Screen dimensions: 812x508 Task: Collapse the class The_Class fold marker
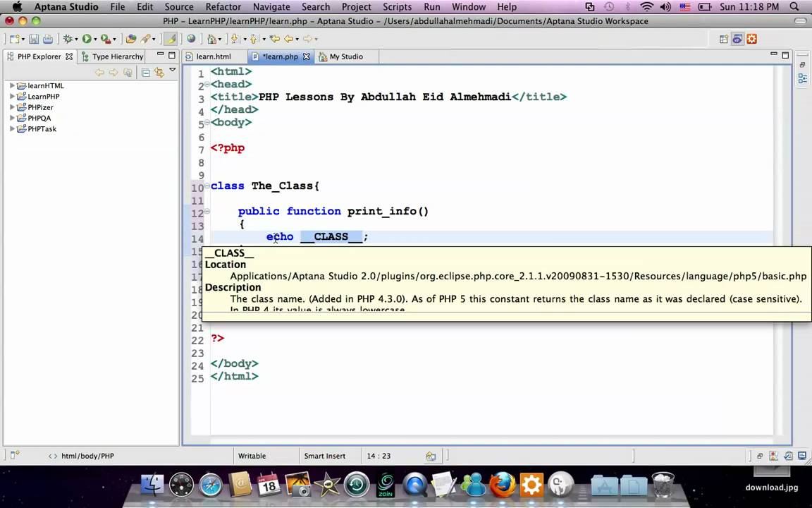[207, 186]
